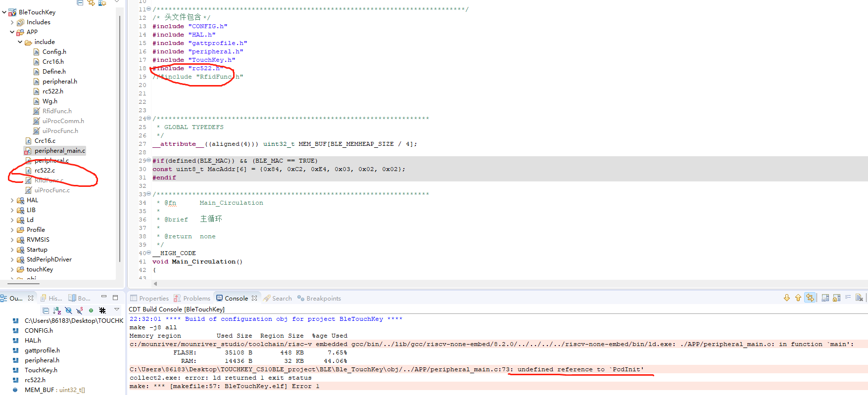Toggle hide inactive elements in Outline

pos(102,310)
